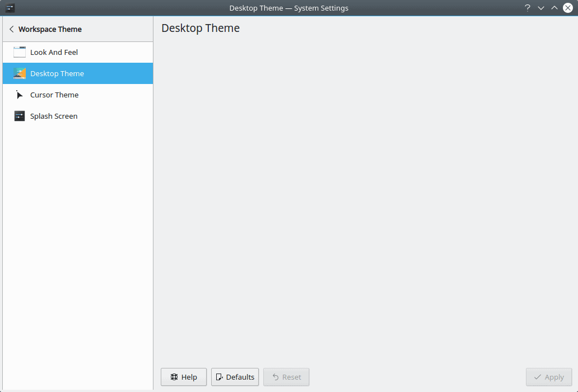Select the Workspace Theme header
Screen dimensions: 578x392
pyautogui.click(x=50, y=29)
